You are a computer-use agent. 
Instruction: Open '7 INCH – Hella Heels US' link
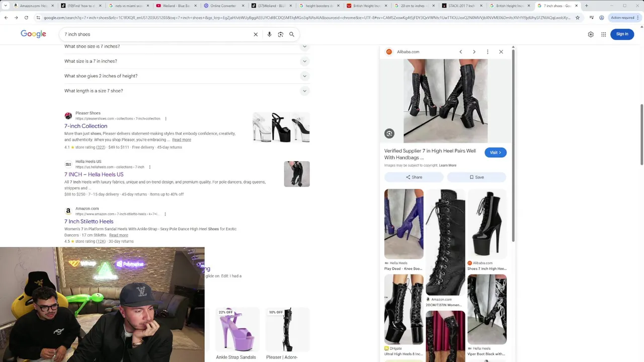click(x=94, y=174)
